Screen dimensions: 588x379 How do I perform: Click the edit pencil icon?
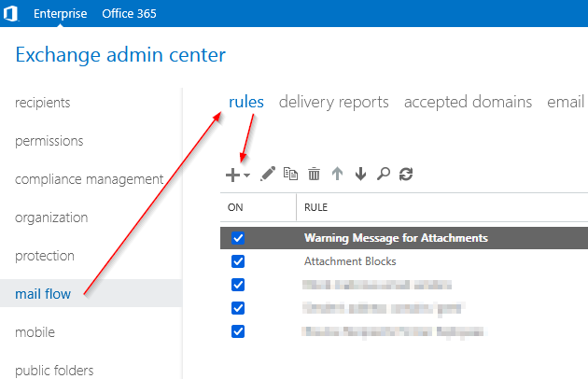(268, 175)
